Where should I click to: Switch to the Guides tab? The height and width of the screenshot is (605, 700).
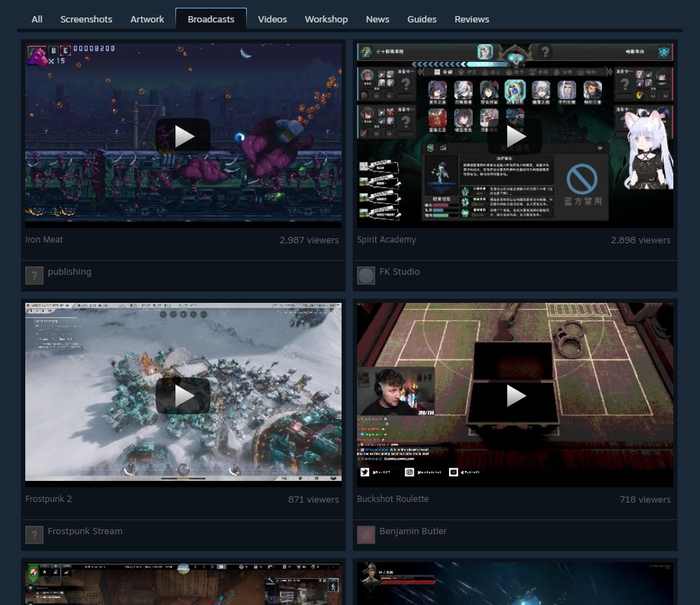[422, 19]
